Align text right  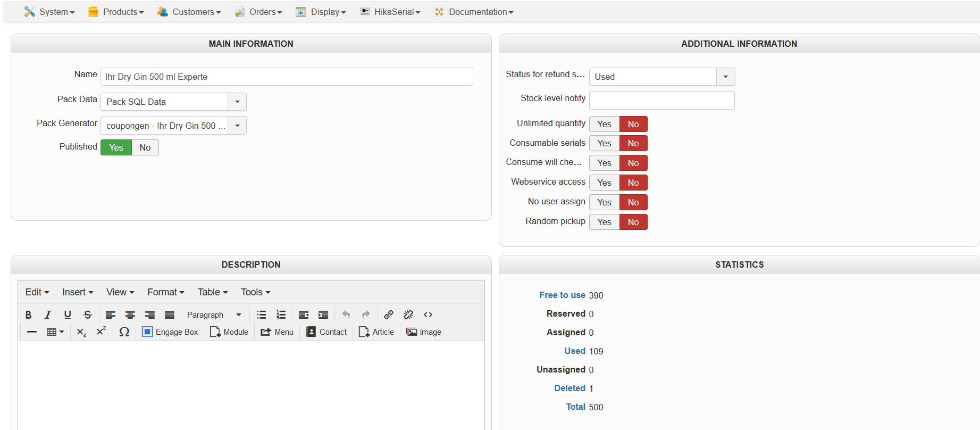tap(150, 315)
